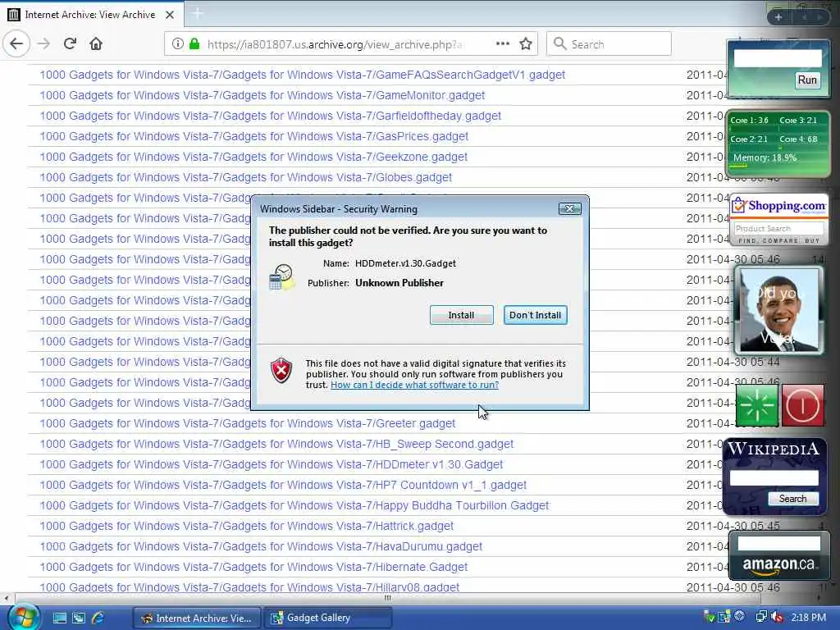Click the Amazon.ca gadget search field
Screen dimensions: 840x630
pos(779,544)
